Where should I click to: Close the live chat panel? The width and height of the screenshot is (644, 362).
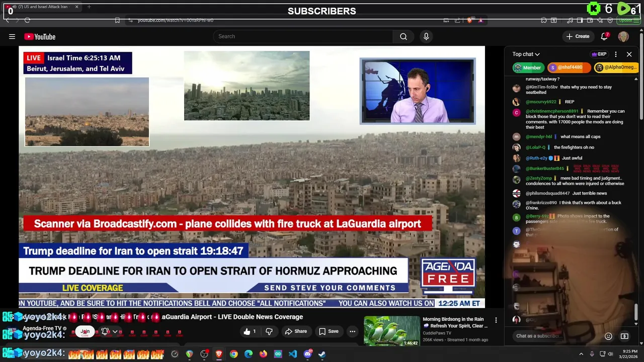point(629,54)
